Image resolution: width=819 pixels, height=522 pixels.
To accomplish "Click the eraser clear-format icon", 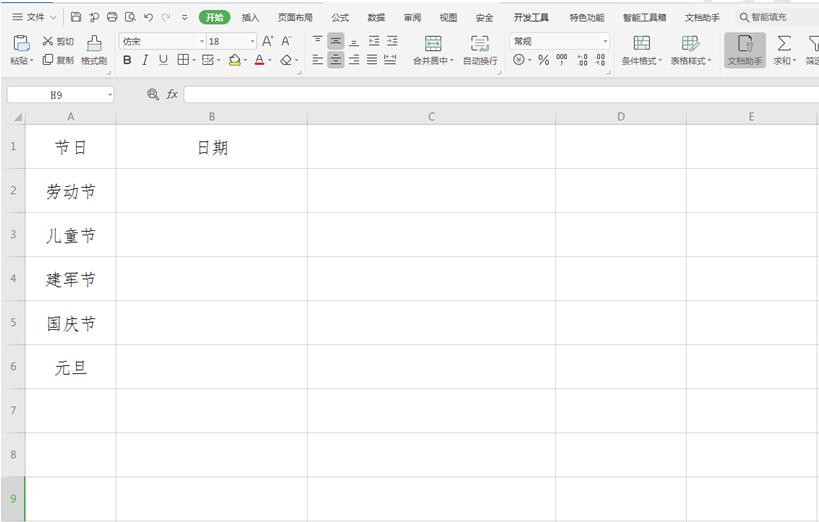I will (x=286, y=60).
